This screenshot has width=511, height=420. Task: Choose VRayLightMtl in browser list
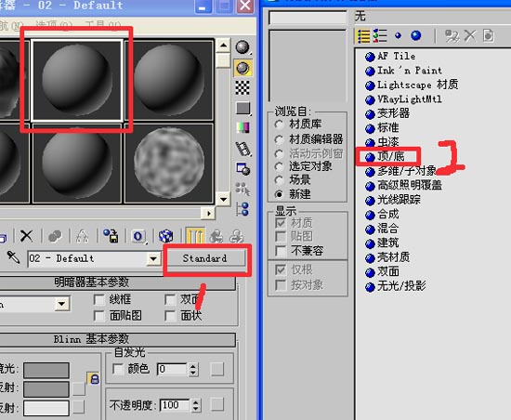click(x=403, y=99)
